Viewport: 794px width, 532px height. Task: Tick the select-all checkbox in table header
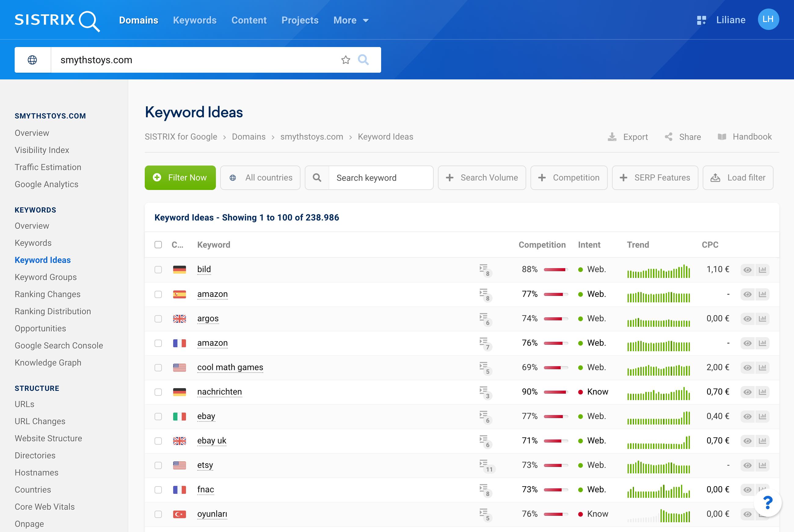pos(158,245)
